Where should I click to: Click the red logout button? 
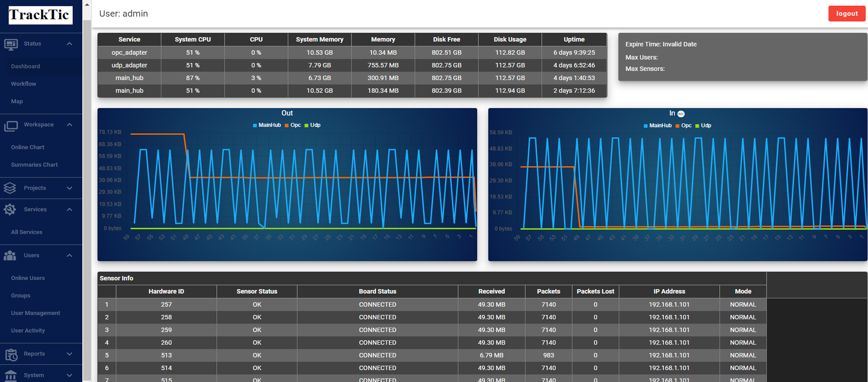point(847,14)
